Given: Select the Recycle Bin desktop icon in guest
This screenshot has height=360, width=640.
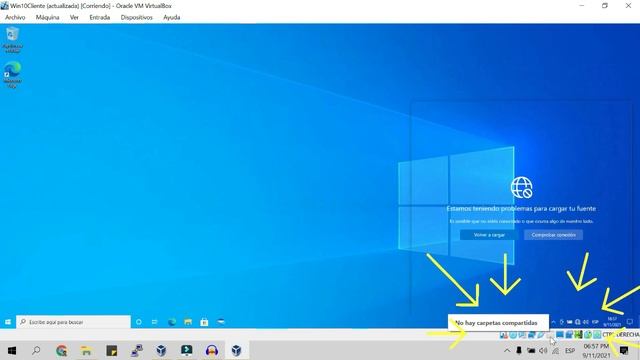Looking at the screenshot, I should (13, 40).
